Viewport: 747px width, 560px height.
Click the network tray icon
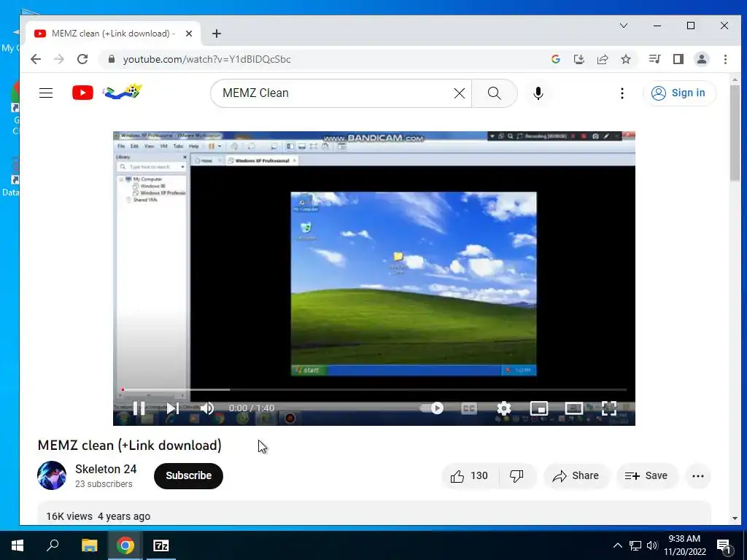pos(635,545)
